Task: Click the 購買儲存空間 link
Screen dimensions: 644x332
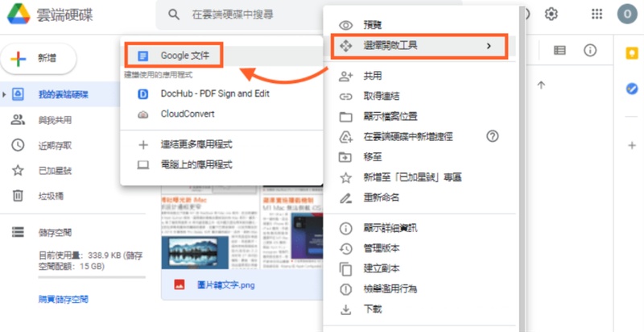Action: pyautogui.click(x=64, y=299)
